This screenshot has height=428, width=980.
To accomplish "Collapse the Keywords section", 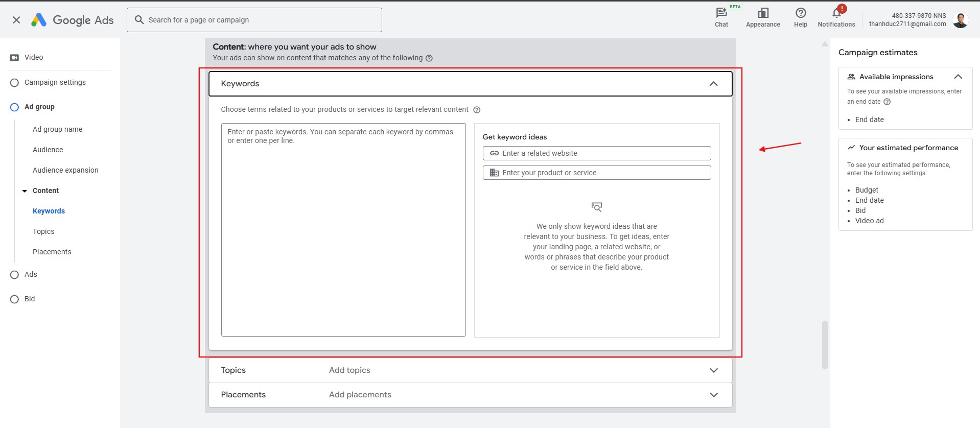I will click(x=713, y=84).
